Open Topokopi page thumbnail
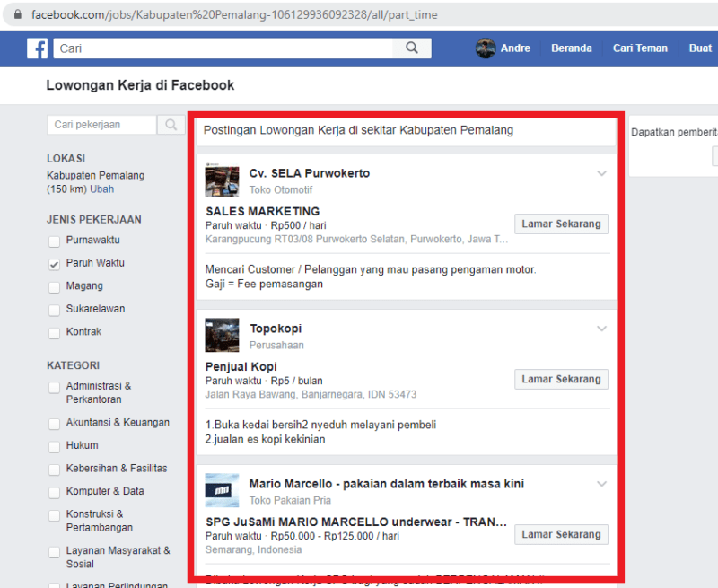The width and height of the screenshot is (718, 588). (222, 335)
